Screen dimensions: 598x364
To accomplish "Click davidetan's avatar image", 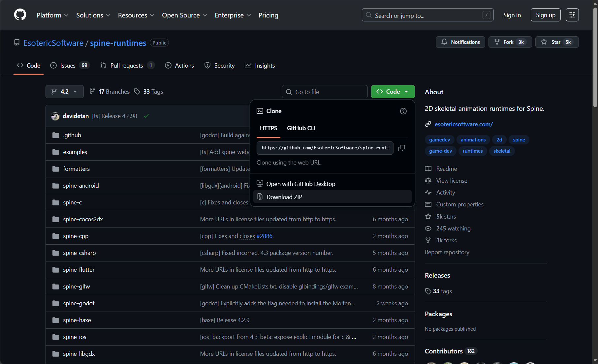I will (55, 116).
